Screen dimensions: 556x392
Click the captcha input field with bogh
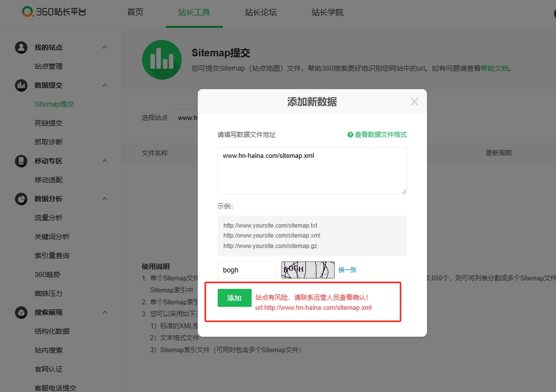point(247,270)
